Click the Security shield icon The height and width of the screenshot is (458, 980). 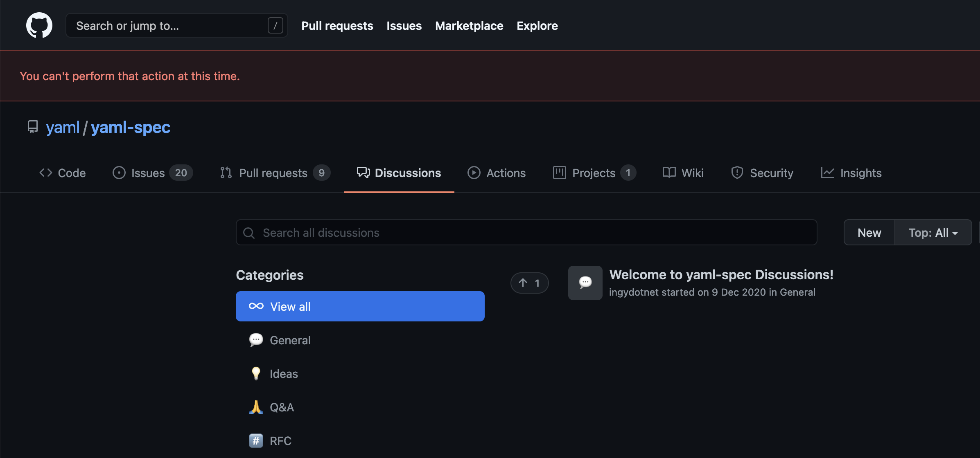click(737, 173)
